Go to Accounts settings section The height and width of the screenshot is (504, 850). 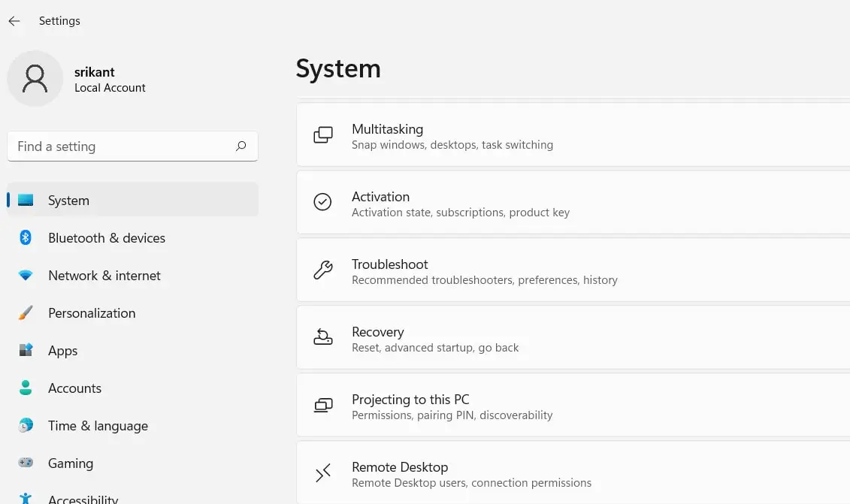point(74,388)
